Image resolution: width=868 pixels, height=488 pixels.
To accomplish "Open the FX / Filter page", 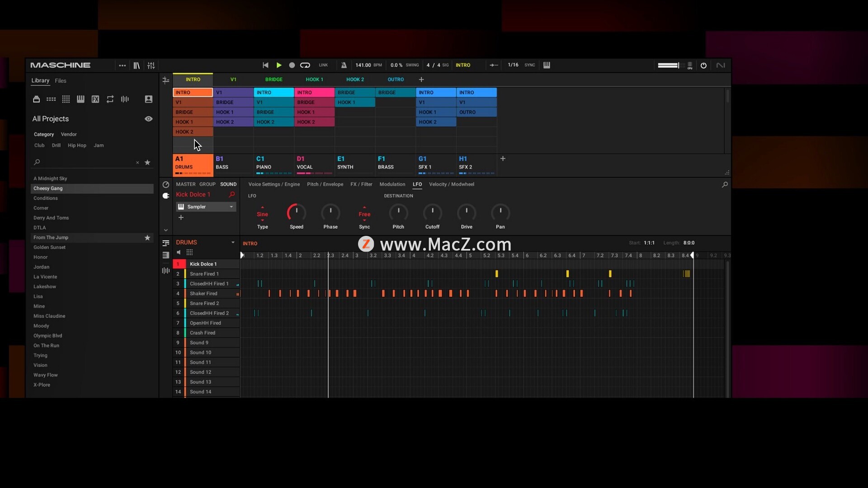I will (x=361, y=184).
